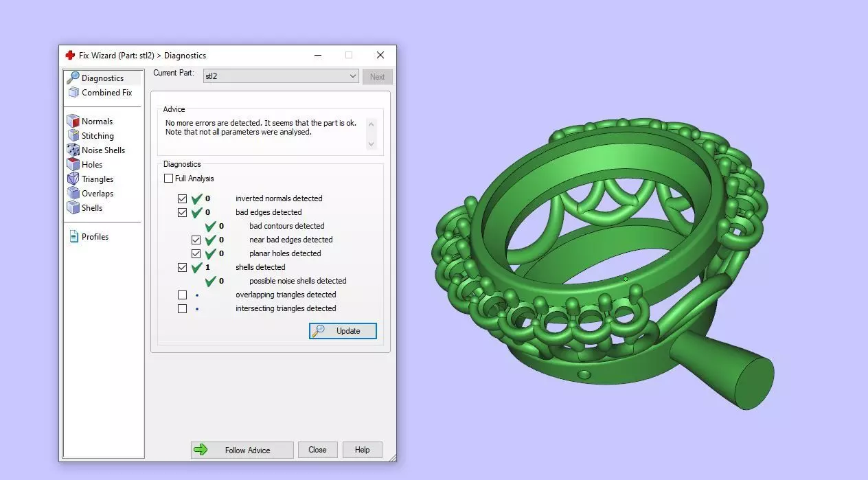This screenshot has width=868, height=480.
Task: Open the Current Part dropdown
Action: (281, 76)
